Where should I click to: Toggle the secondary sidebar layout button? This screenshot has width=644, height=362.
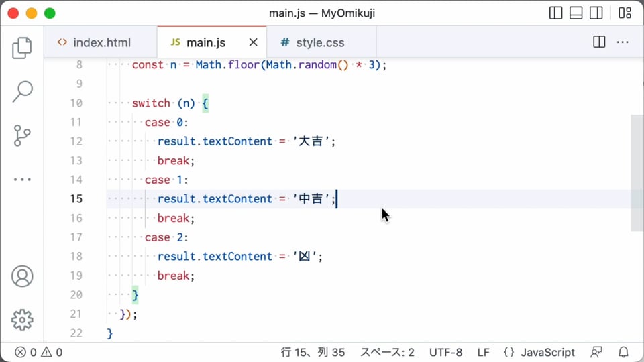click(x=596, y=13)
